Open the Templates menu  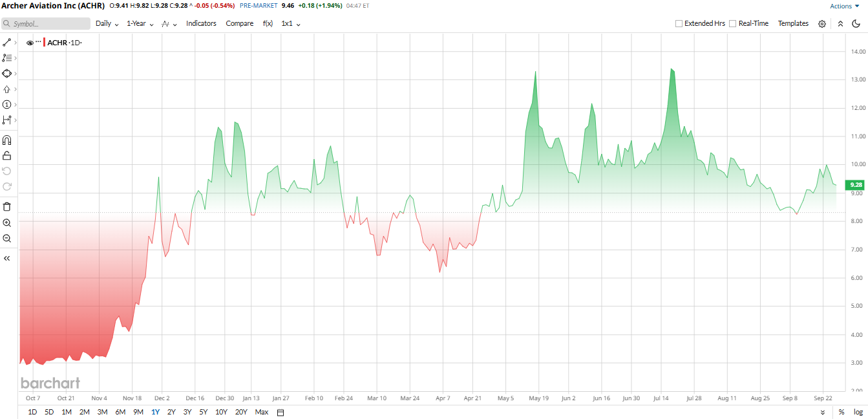coord(793,23)
